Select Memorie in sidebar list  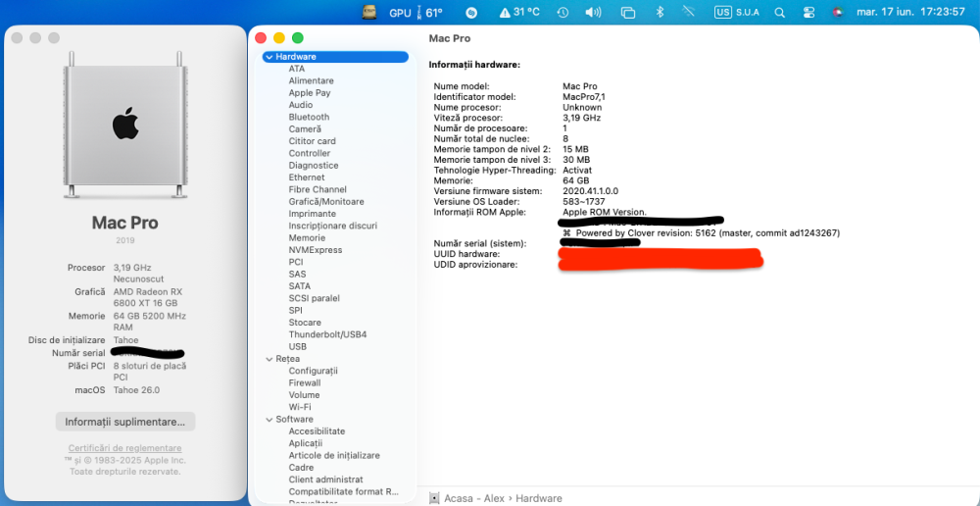[x=307, y=237]
